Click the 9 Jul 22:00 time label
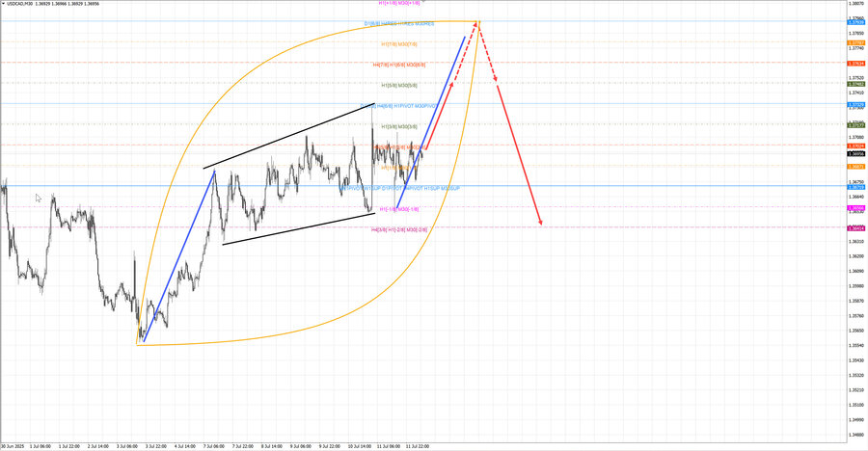 (x=330, y=446)
